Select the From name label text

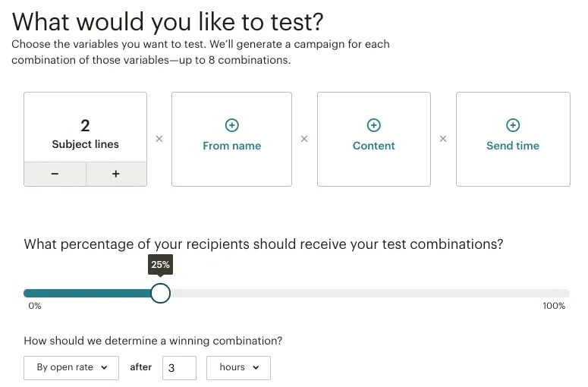click(x=232, y=146)
